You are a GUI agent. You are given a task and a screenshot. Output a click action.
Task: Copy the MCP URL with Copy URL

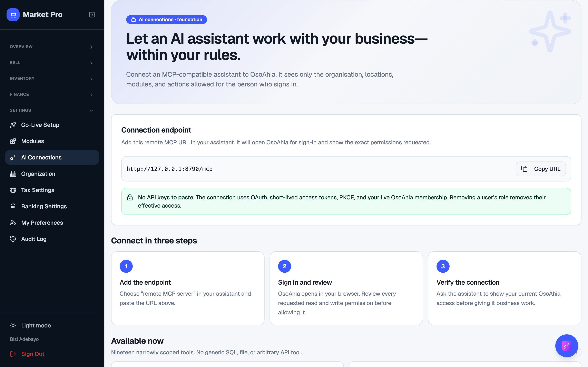click(541, 169)
